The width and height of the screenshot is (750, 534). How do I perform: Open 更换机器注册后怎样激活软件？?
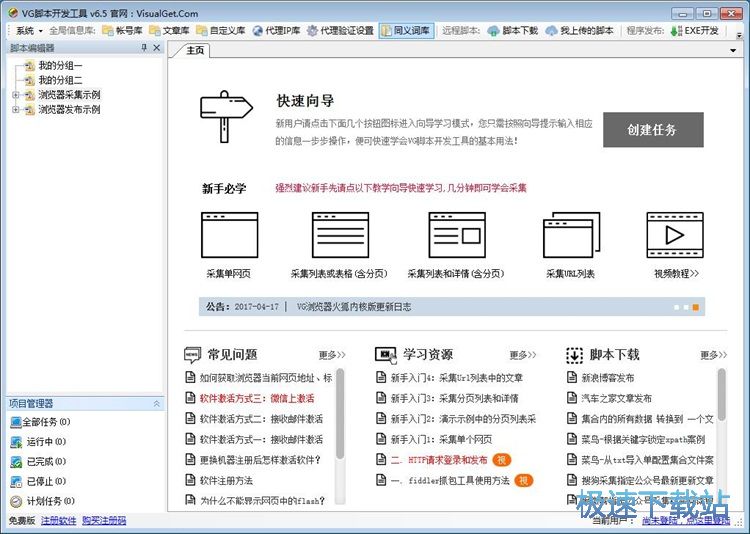pos(260,460)
